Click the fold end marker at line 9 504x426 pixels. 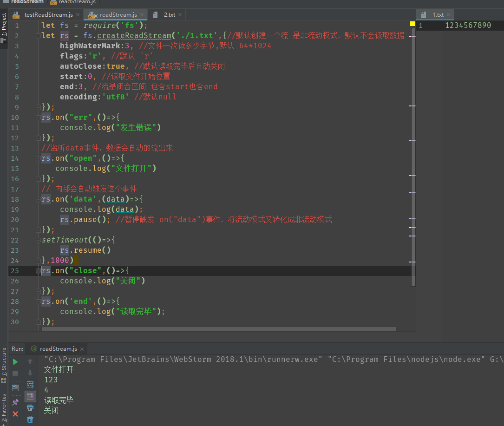pos(38,107)
